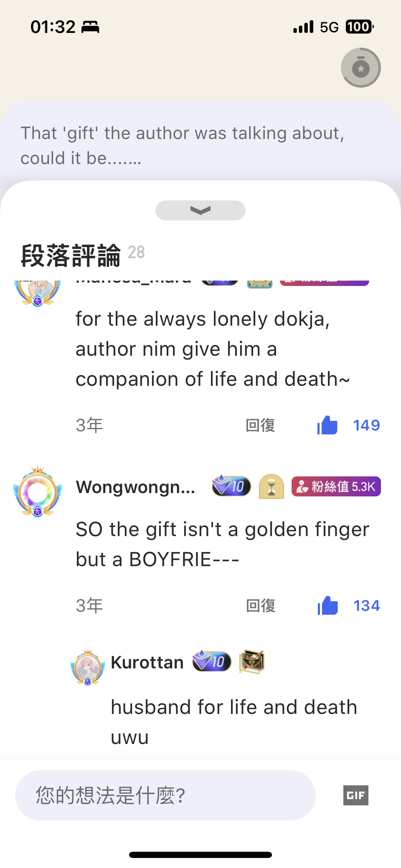Open Kurottan's profile avatar
This screenshot has height=868, width=401.
click(x=88, y=667)
